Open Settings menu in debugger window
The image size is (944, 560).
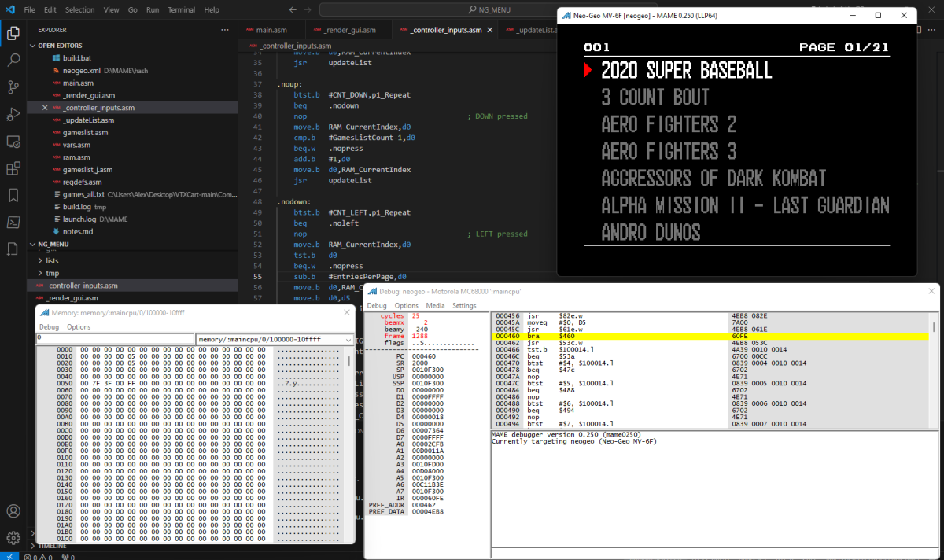point(464,305)
